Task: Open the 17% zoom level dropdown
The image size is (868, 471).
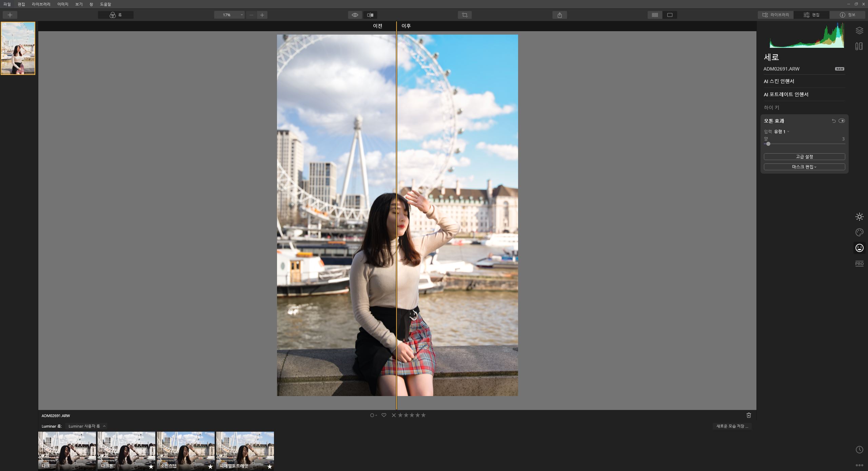Action: pos(230,15)
